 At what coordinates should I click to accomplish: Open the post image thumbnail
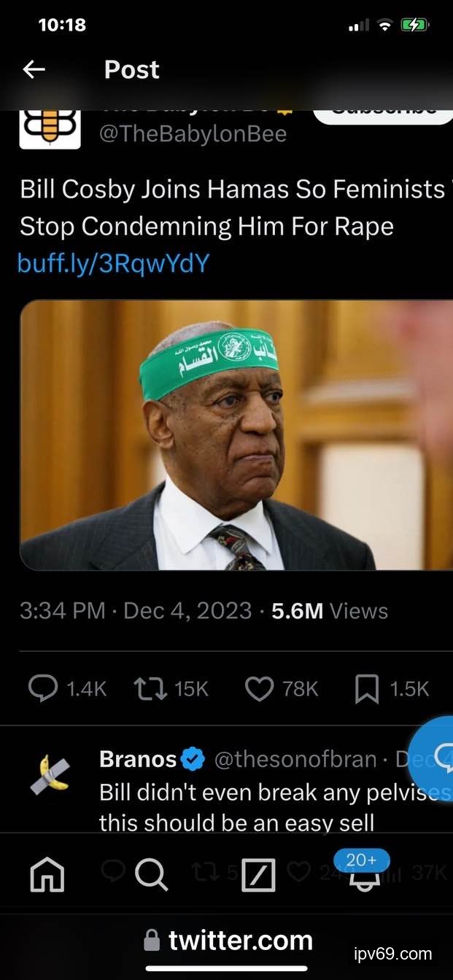click(x=236, y=435)
